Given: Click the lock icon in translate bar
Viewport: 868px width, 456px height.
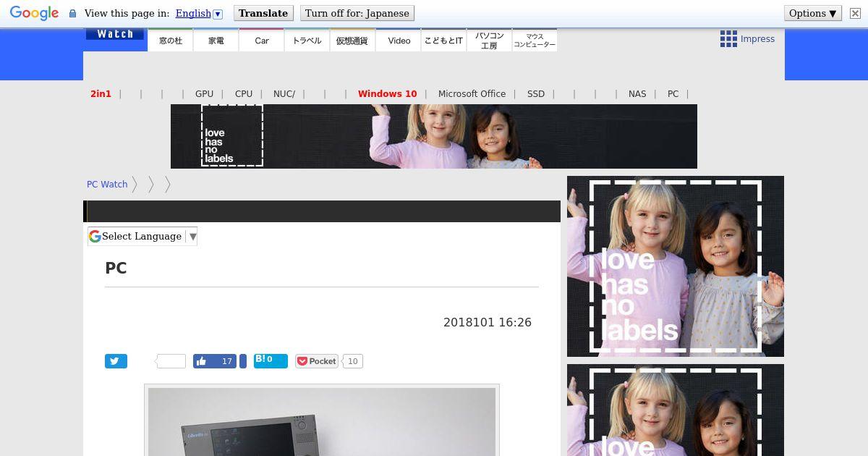Looking at the screenshot, I should pos(72,13).
